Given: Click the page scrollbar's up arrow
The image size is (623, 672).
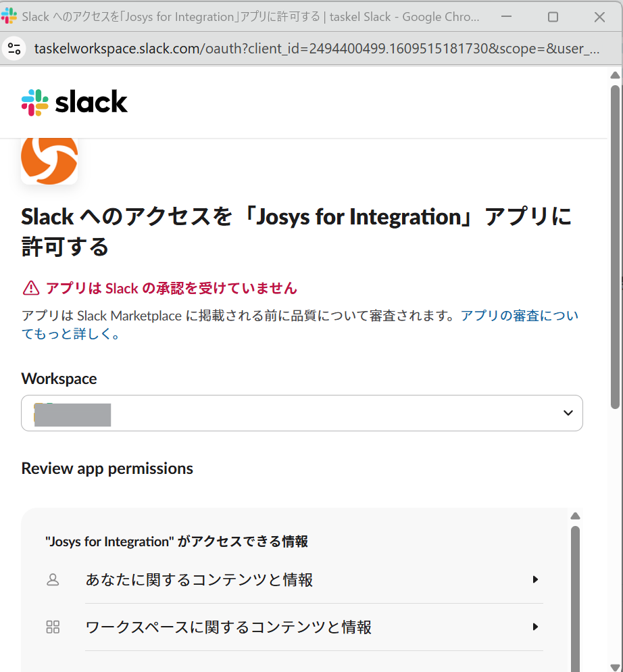Looking at the screenshot, I should [x=615, y=75].
